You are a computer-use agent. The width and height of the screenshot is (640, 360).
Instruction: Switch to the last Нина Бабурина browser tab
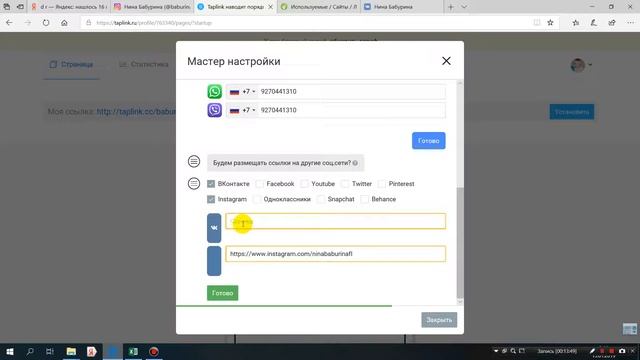pyautogui.click(x=402, y=7)
